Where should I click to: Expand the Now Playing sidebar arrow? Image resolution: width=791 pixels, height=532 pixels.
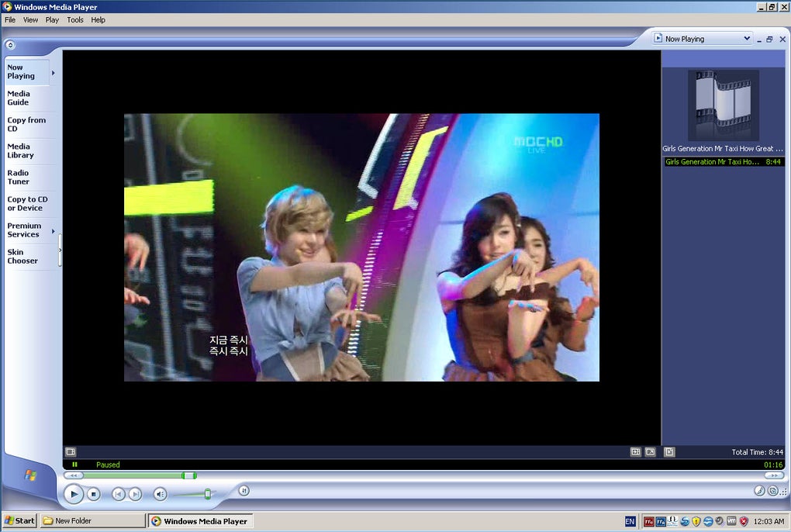click(x=53, y=73)
